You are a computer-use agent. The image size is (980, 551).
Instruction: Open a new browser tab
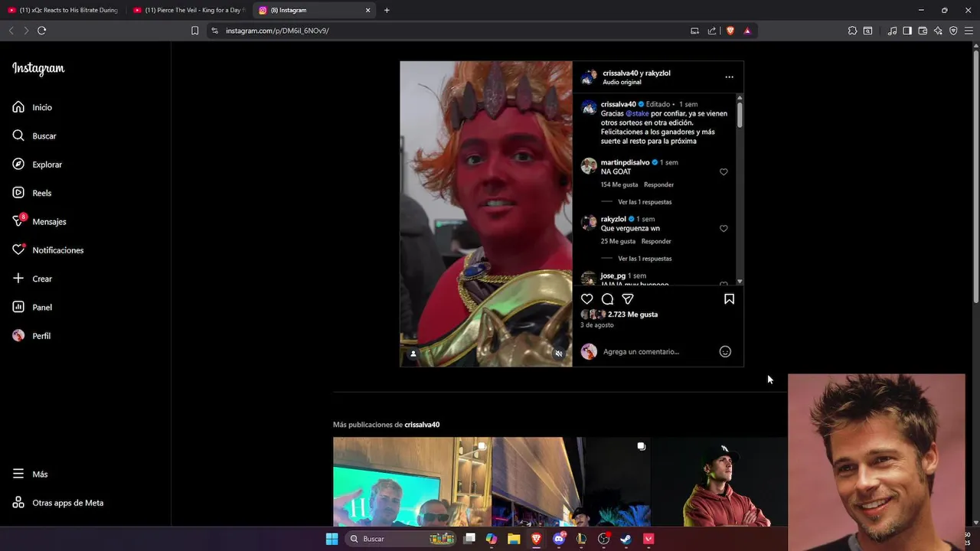click(387, 10)
